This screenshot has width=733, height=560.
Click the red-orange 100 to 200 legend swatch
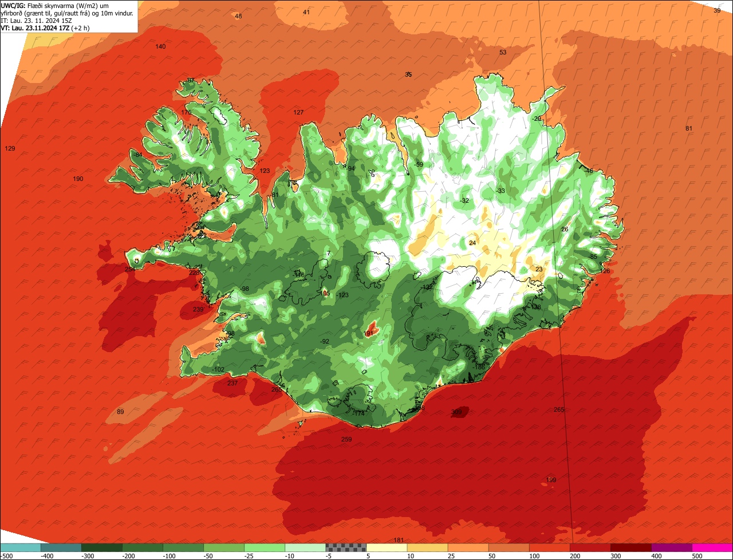[549, 547]
